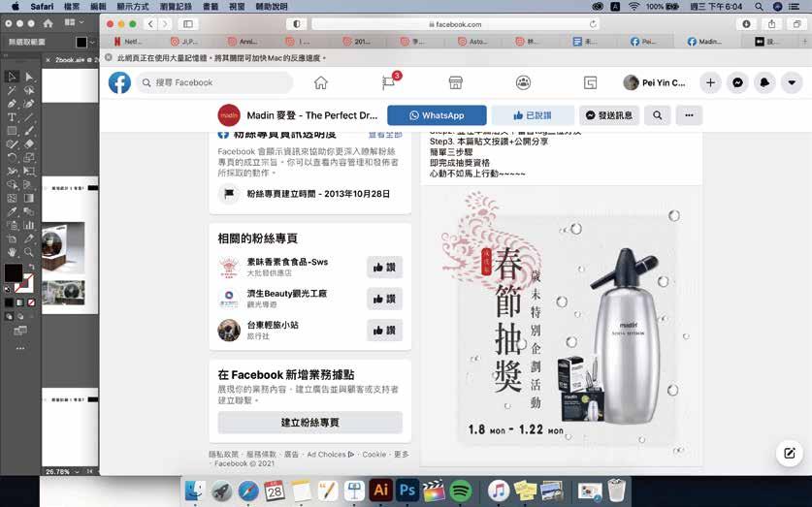Viewport: 812px width, 507px height.
Task: Open 輔助說明 menu in menu bar
Action: coord(272,7)
